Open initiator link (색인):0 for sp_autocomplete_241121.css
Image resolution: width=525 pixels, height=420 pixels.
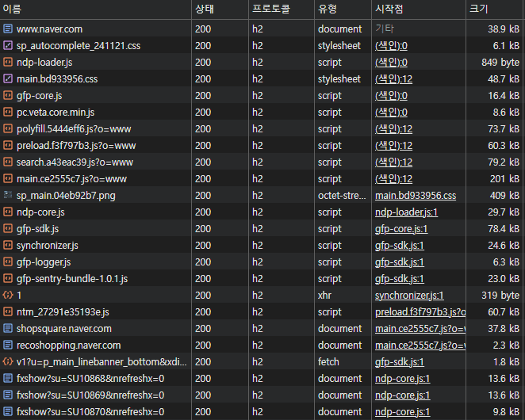click(391, 46)
